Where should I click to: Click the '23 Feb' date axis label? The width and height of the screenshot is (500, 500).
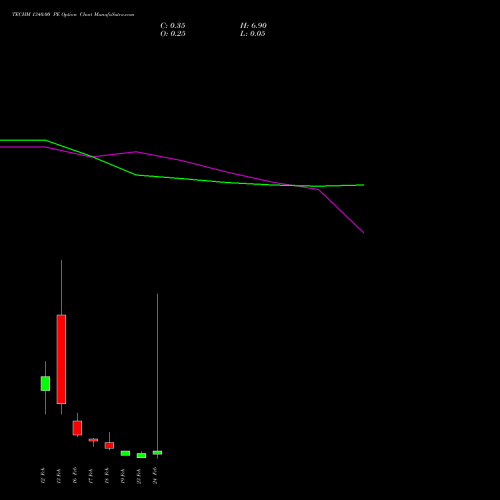tap(139, 476)
